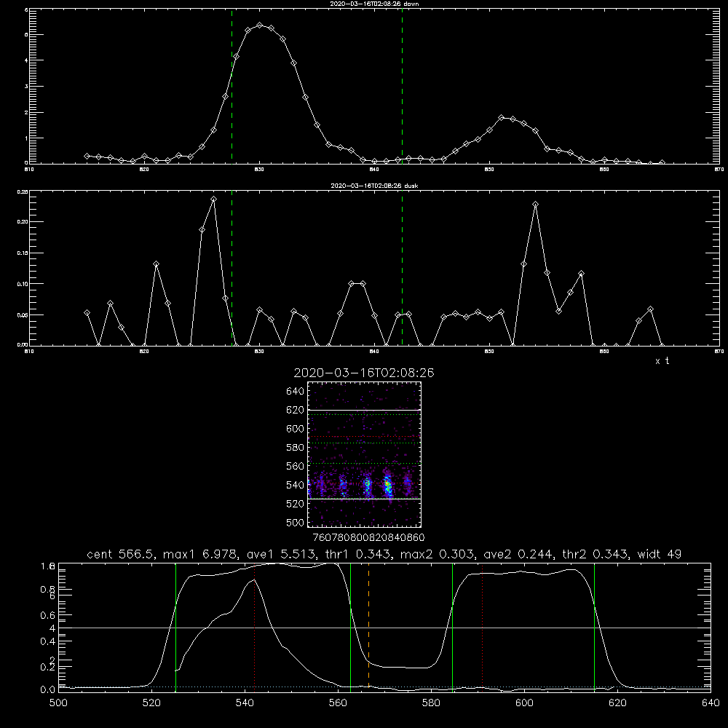This screenshot has width=728, height=728.
Task: Click the left green dashed line in dusk plot
Action: 232,268
